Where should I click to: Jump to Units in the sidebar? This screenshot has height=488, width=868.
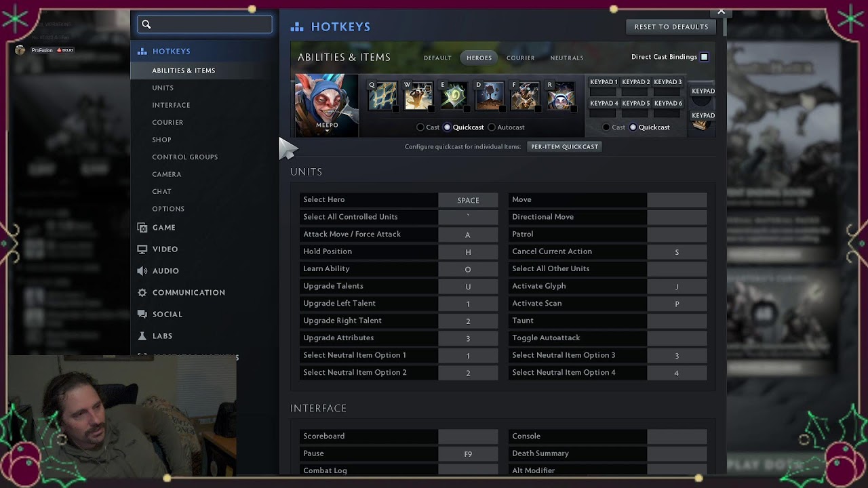coord(163,88)
